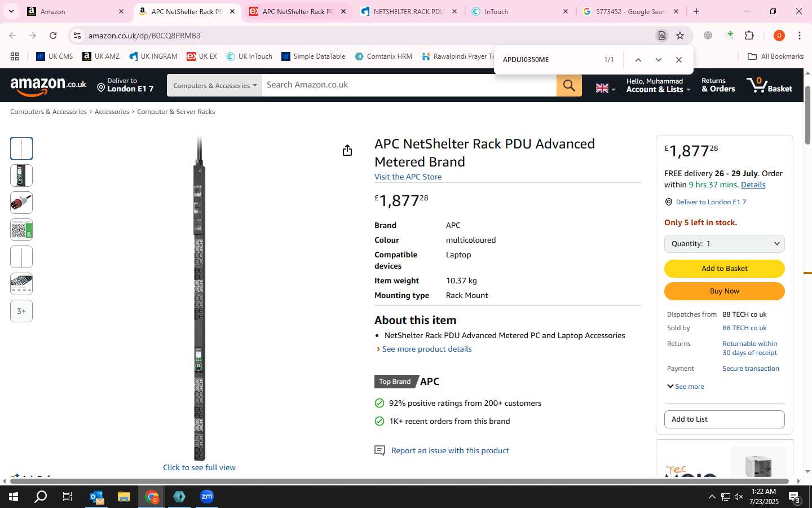Open Zoom from the taskbar
Screen dimensions: 812x508
pyautogui.click(x=207, y=497)
